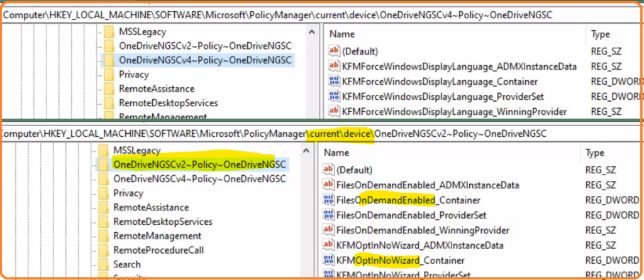644x280 pixels.
Task: Click (Default) string value icon in bottom window
Action: 328,170
